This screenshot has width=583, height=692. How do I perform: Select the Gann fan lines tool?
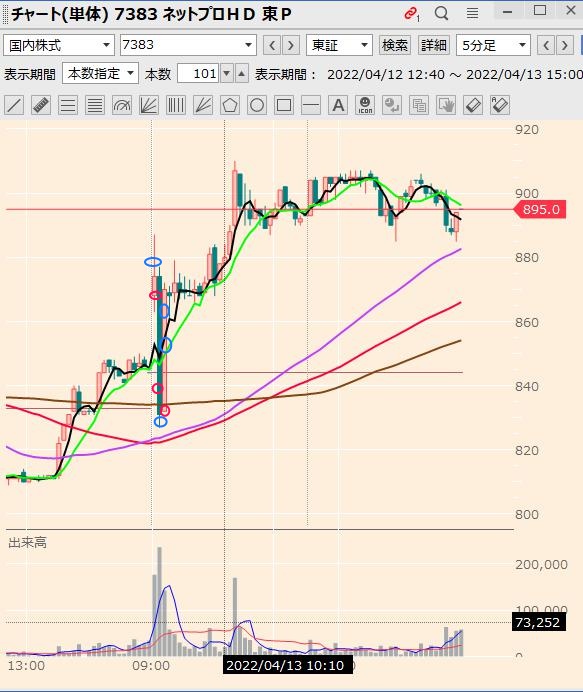point(203,105)
